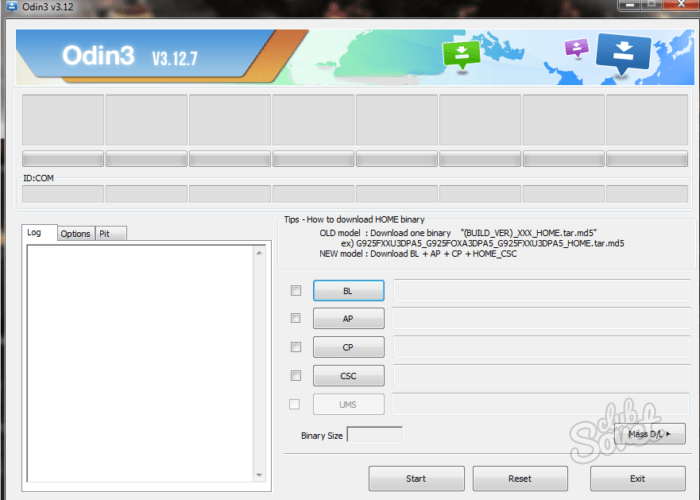This screenshot has height=500, width=700.
Task: Tick the checkbox next to AP
Action: (x=296, y=318)
